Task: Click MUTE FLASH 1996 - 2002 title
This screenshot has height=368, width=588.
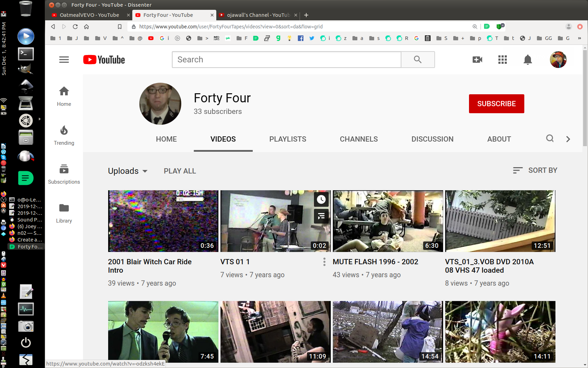Action: pos(376,262)
